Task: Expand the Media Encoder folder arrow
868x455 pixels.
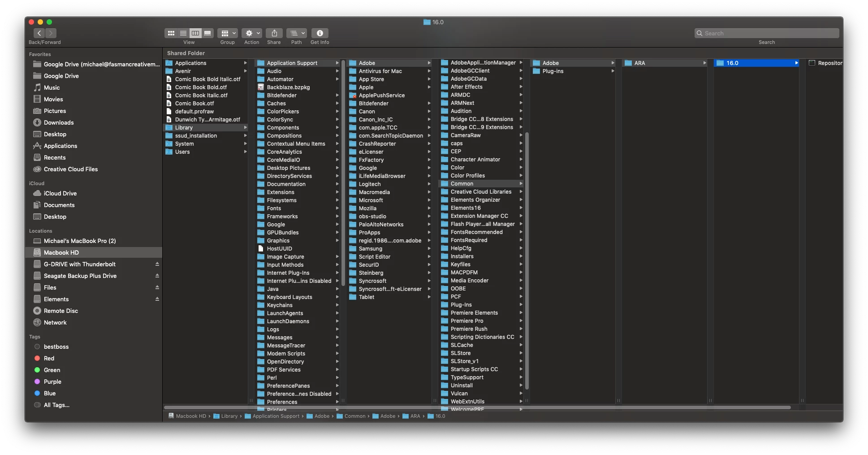Action: pyautogui.click(x=521, y=281)
